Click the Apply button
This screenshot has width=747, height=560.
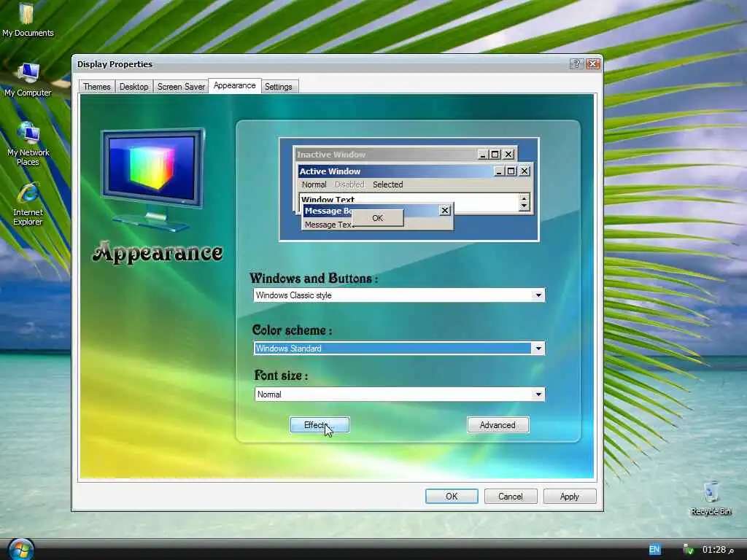pos(570,496)
